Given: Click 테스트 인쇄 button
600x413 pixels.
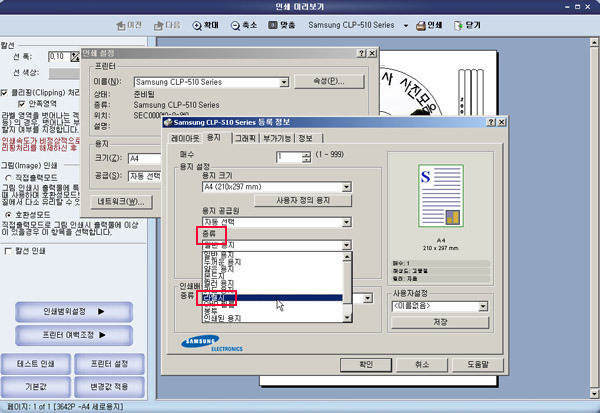Looking at the screenshot, I should 36,364.
